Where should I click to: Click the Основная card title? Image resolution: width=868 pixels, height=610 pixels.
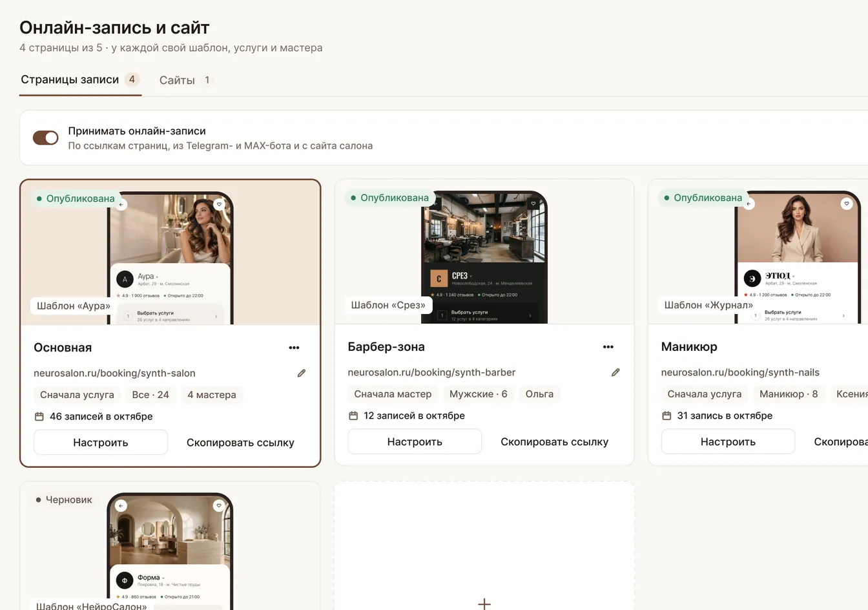pyautogui.click(x=63, y=348)
